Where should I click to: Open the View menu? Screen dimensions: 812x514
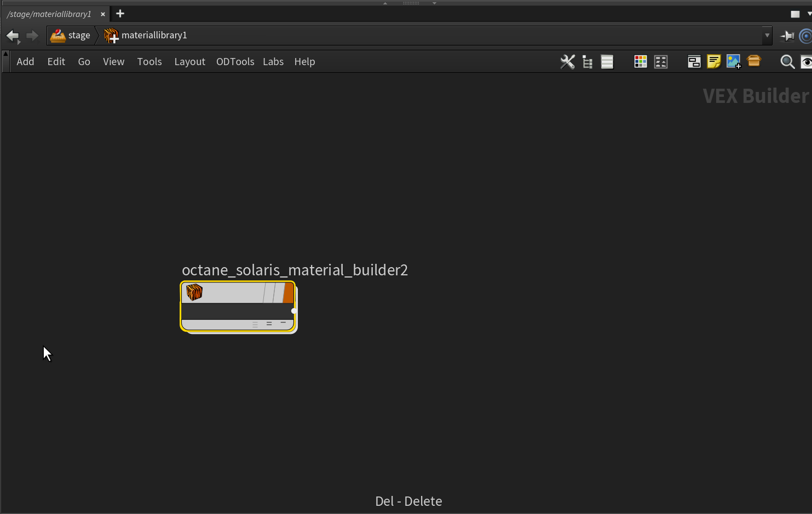click(114, 62)
